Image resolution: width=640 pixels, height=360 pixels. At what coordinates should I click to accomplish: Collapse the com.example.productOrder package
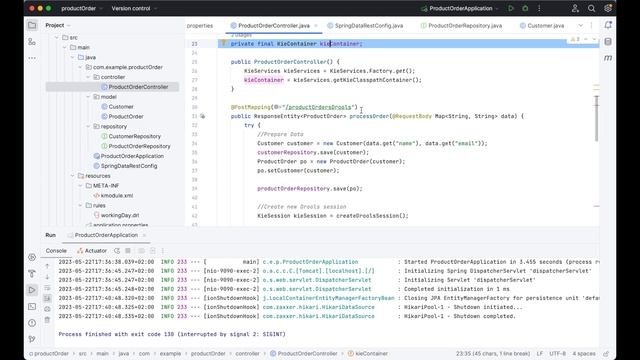[x=80, y=67]
